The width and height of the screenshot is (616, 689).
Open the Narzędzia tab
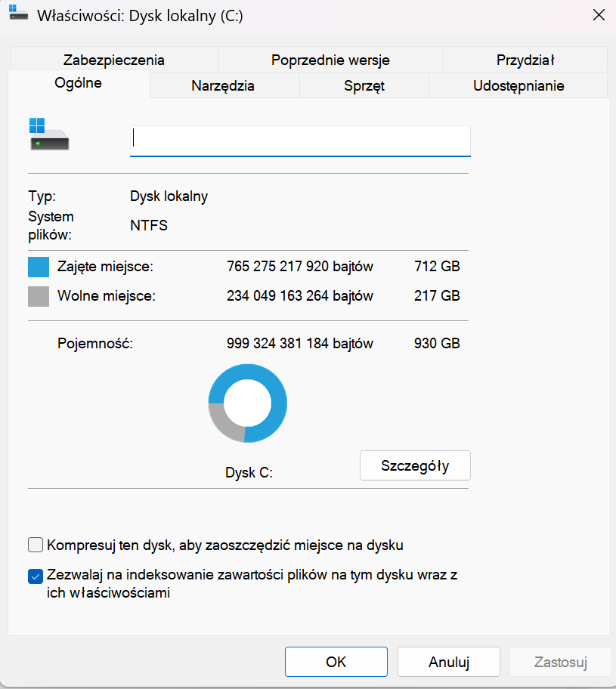coord(223,86)
